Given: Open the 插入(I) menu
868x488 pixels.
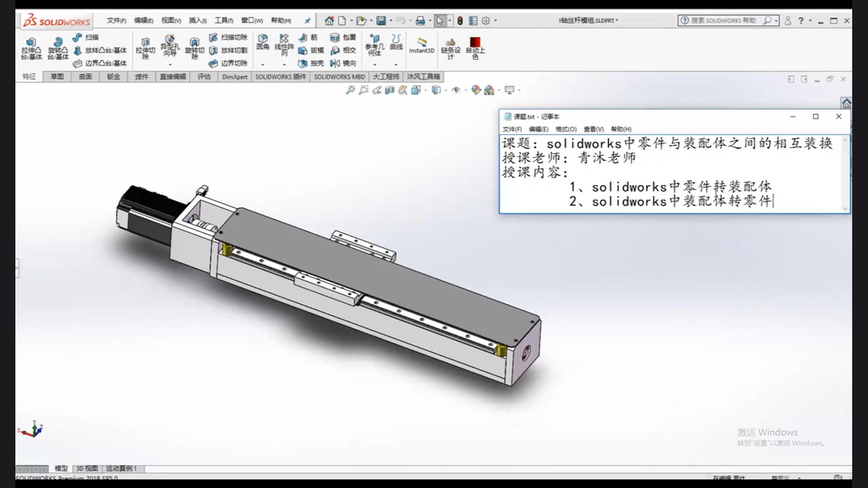Looking at the screenshot, I should tap(198, 21).
